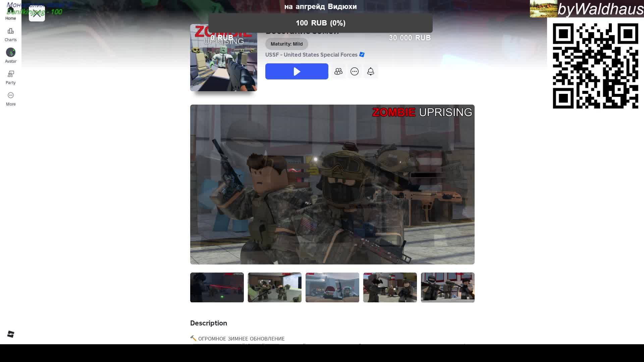Image resolution: width=644 pixels, height=362 pixels.
Task: Open the Party sidebar item
Action: pyautogui.click(x=10, y=77)
